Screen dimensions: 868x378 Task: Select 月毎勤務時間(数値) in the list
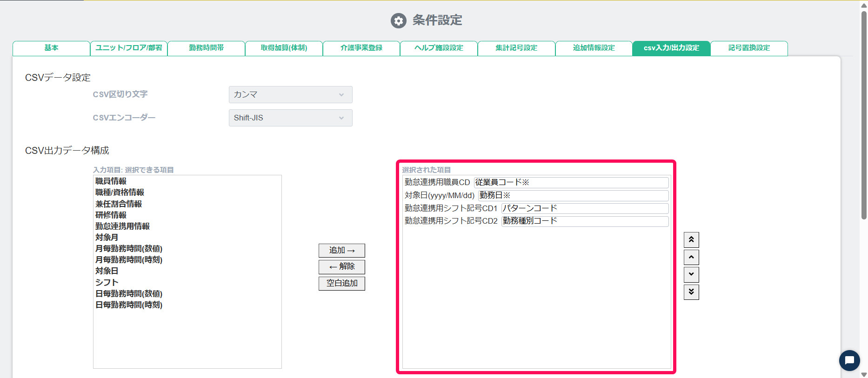[x=129, y=249]
